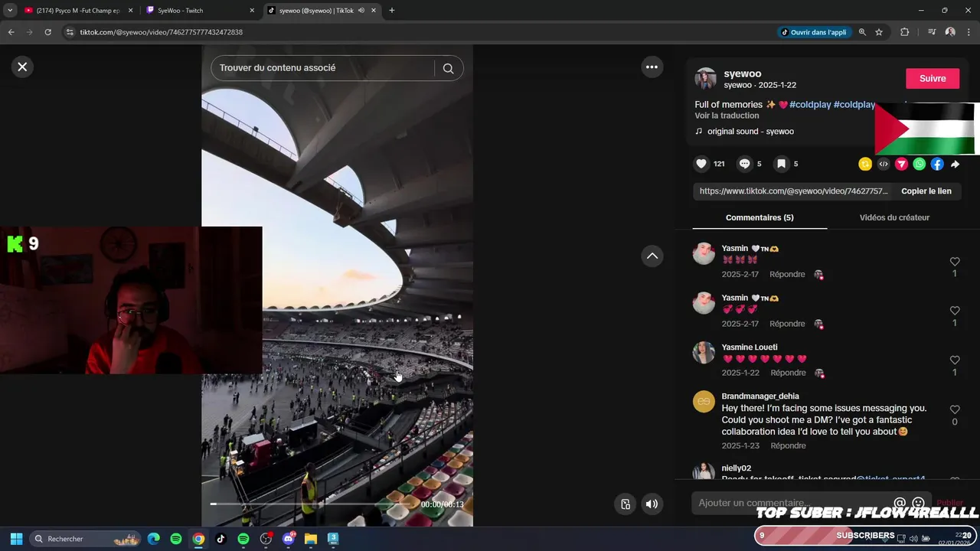980x551 pixels.
Task: Share to Facebook icon
Action: [x=937, y=164]
